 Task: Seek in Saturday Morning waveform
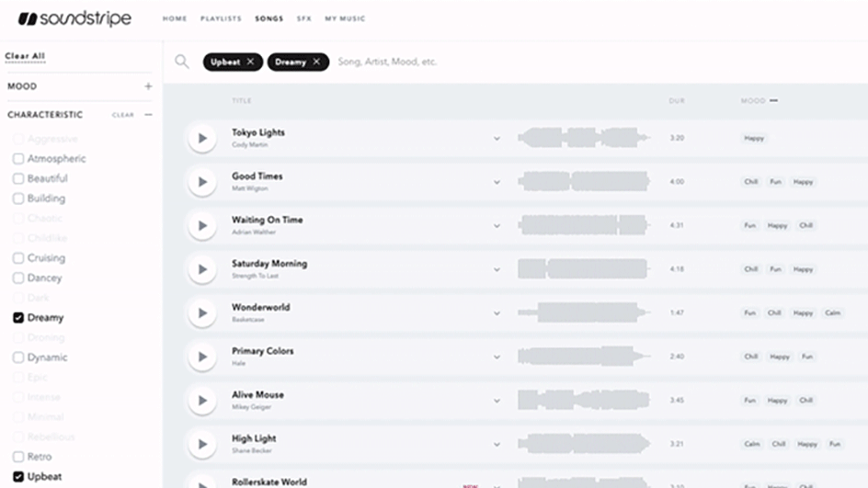(x=584, y=269)
